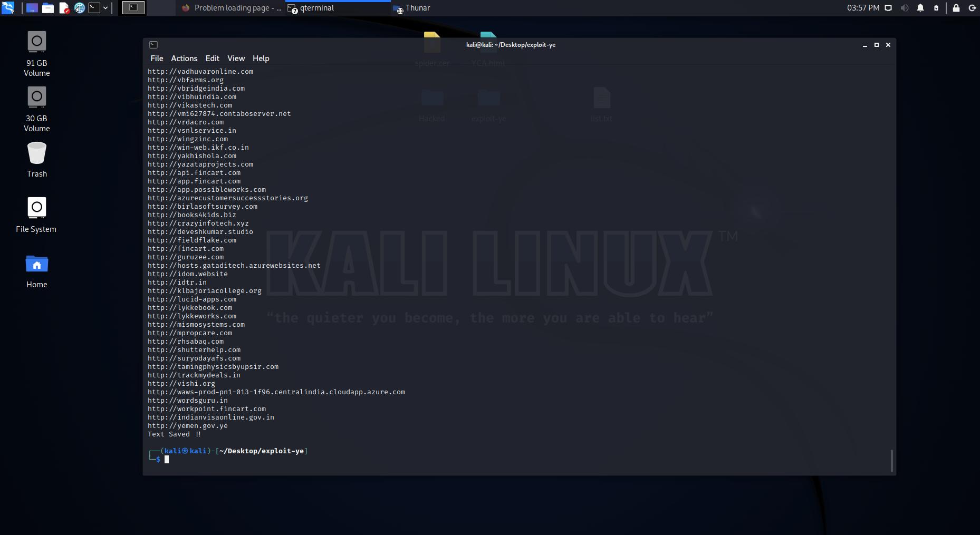This screenshot has height=535, width=980.
Task: Click the http://trackmydeals.in line
Action: 194,375
